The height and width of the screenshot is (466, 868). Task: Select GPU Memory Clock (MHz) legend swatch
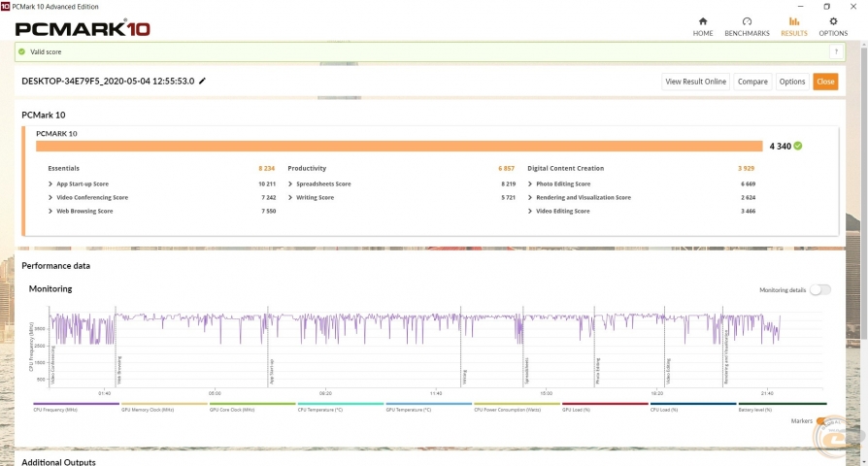coord(164,404)
